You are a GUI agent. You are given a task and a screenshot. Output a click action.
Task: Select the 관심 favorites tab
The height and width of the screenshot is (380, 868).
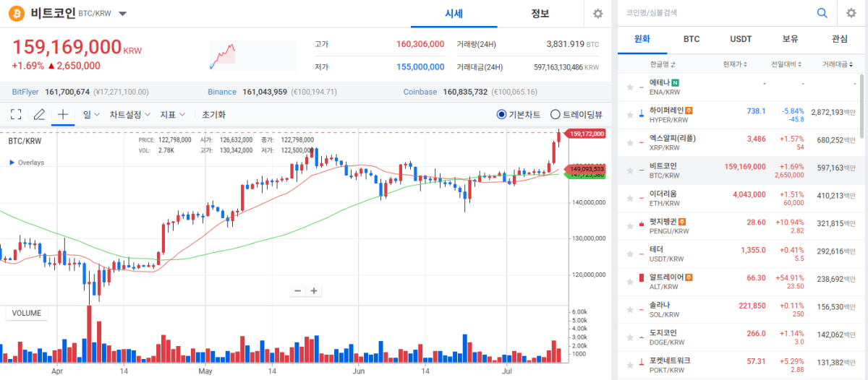pos(839,39)
